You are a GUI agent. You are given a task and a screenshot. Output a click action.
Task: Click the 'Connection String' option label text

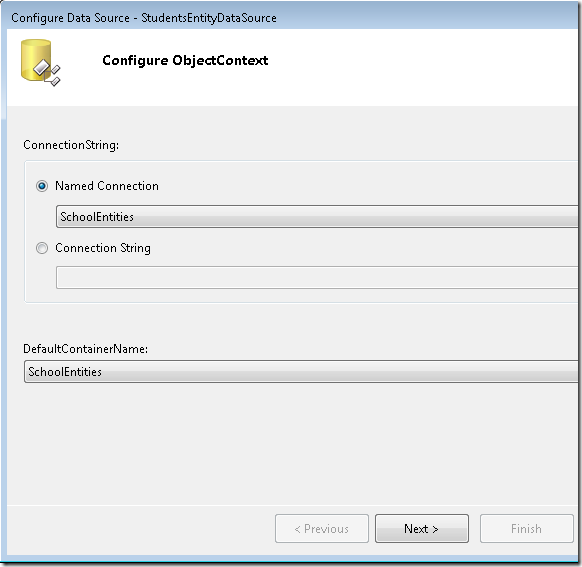click(103, 248)
